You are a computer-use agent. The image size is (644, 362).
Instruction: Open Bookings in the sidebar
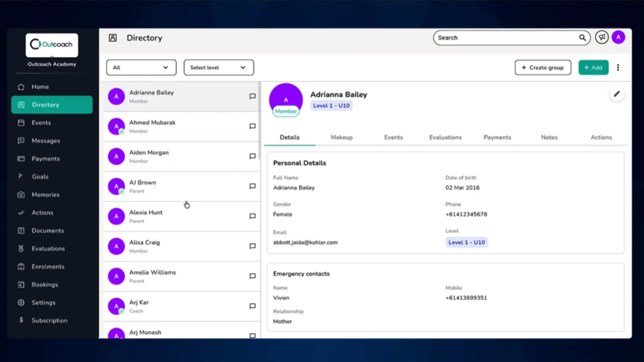coord(52,285)
